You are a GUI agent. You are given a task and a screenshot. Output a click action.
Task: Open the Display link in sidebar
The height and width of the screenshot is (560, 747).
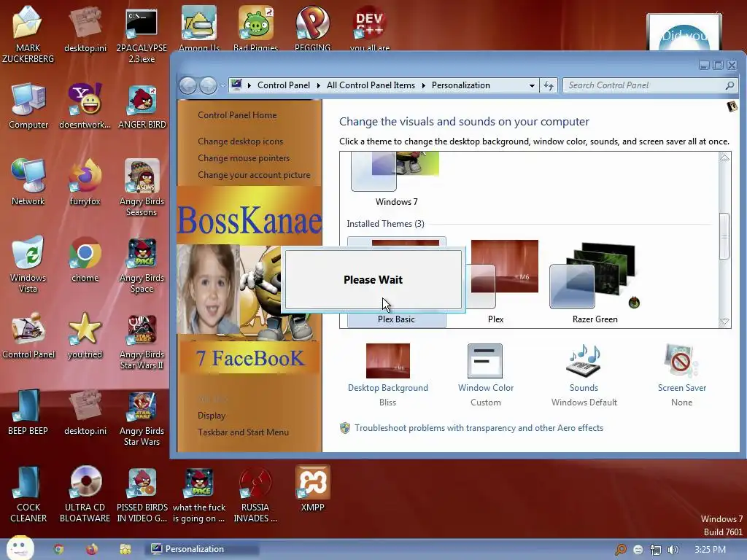(212, 416)
